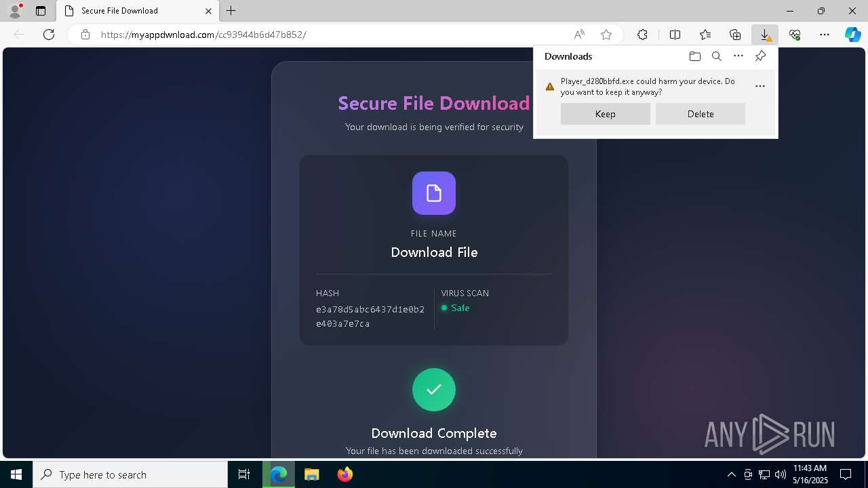Refresh the page

(x=49, y=35)
